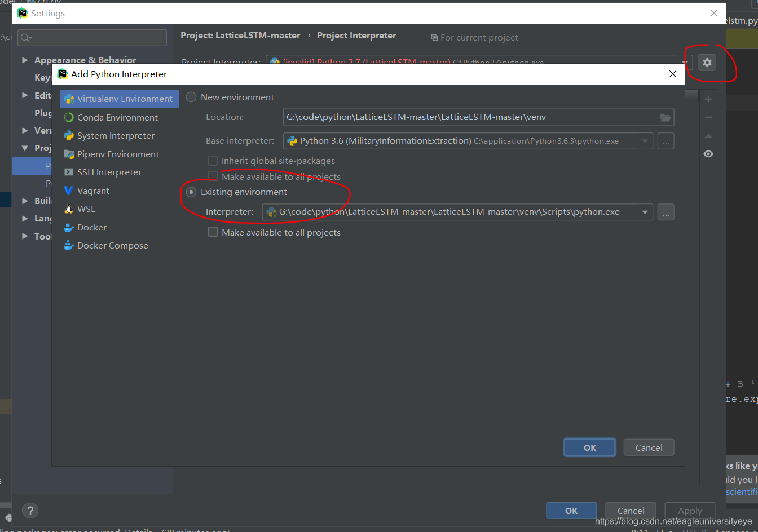Toggle show early releases eye icon

coord(708,154)
